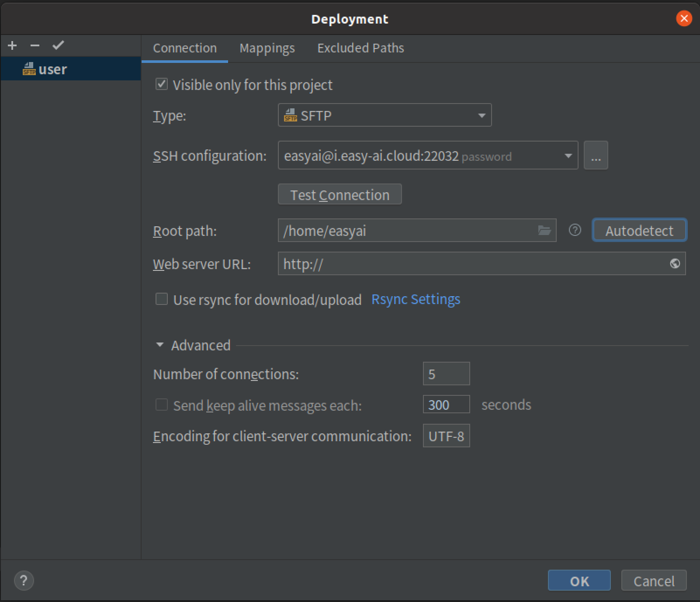
Task: Open dialog help with bottom-left question mark
Action: tap(24, 581)
